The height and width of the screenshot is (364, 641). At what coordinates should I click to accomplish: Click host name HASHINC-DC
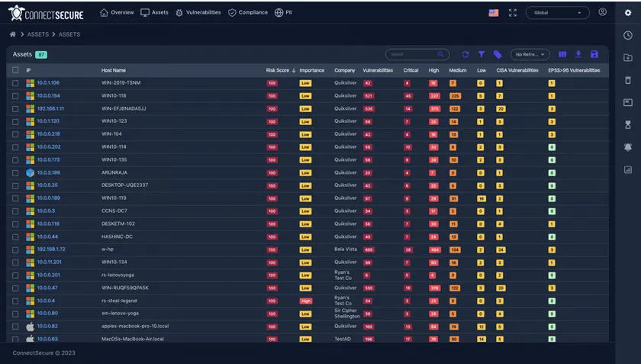pyautogui.click(x=117, y=237)
